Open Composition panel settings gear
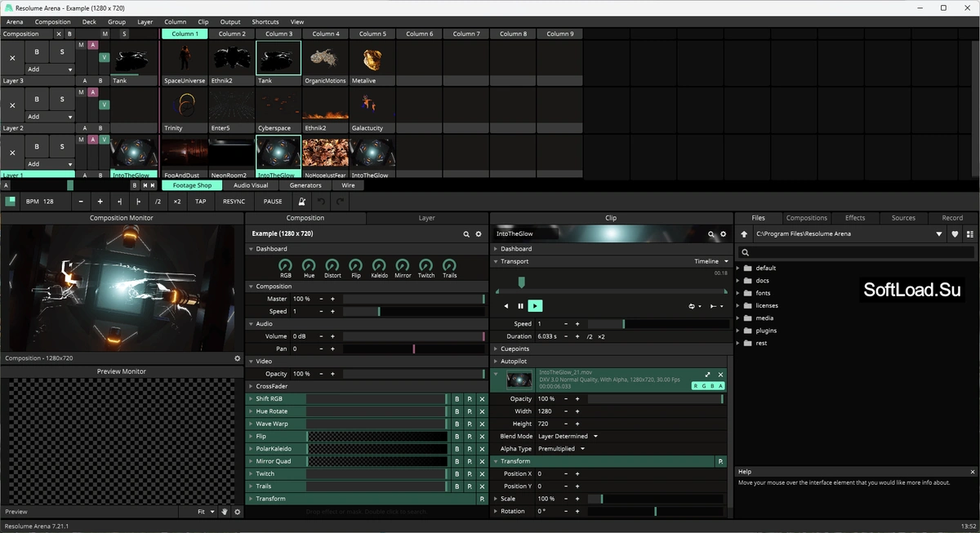This screenshot has height=533, width=980. (x=479, y=234)
